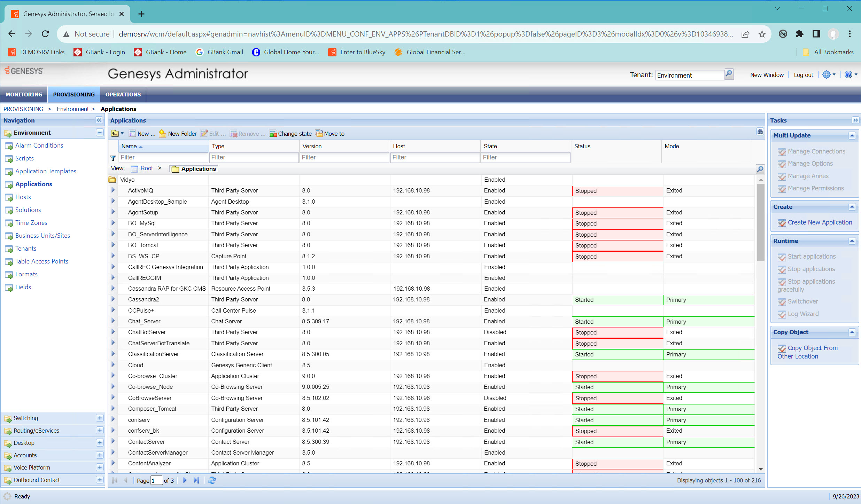Click the Type column header

click(254, 146)
